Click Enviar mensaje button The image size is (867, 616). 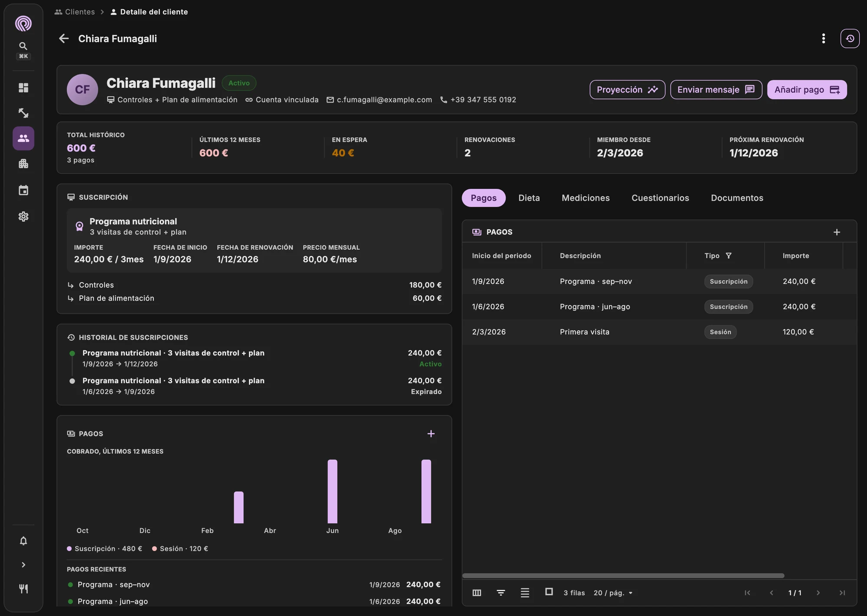[716, 90]
